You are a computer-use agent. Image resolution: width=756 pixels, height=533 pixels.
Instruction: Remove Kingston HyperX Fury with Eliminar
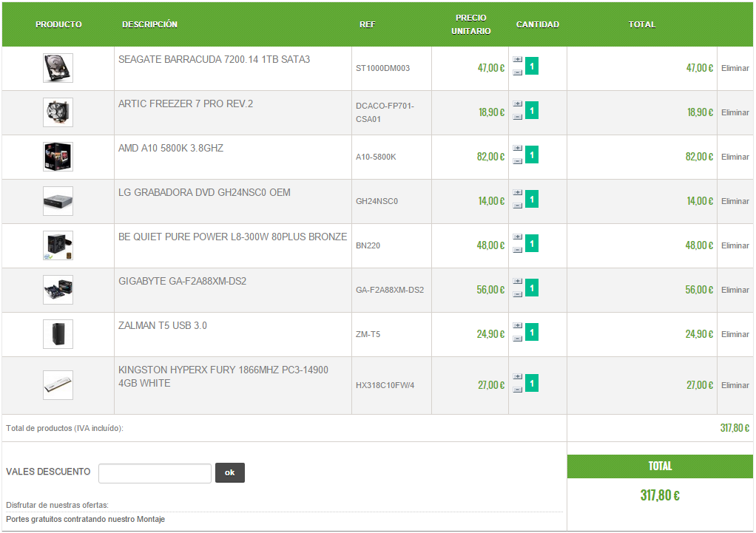tap(735, 385)
